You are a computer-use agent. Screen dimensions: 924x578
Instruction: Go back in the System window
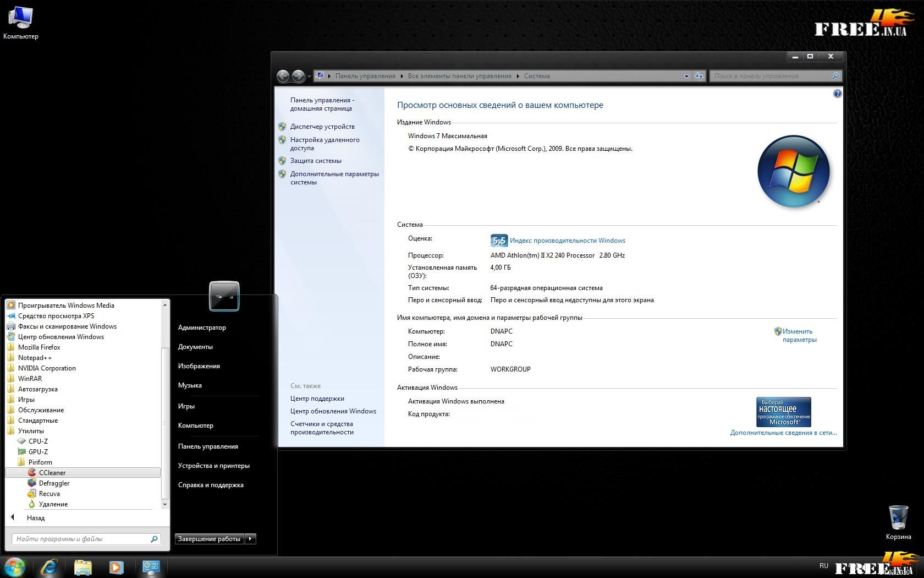click(x=283, y=76)
